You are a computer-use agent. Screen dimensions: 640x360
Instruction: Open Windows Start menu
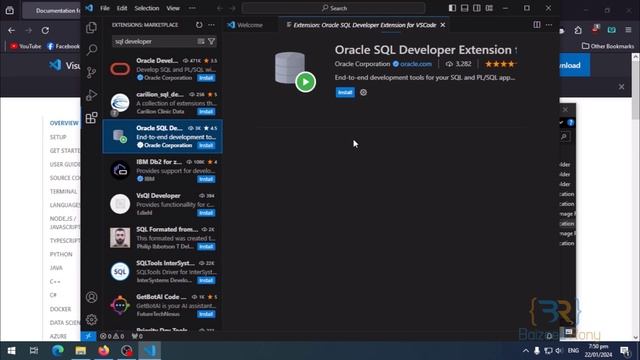tap(11, 351)
